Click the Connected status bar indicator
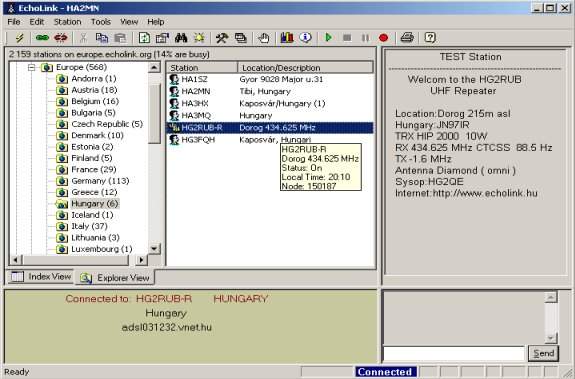The image size is (575, 379). pyautogui.click(x=385, y=372)
